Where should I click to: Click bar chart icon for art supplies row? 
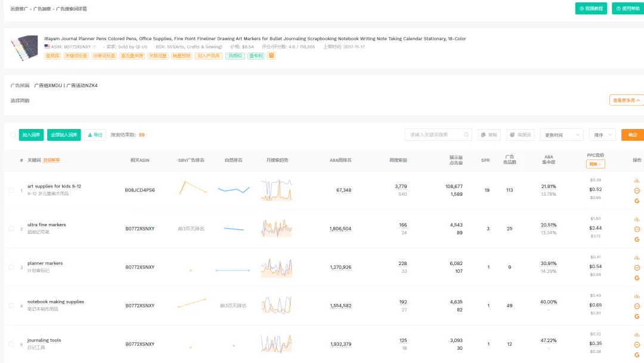pos(636,180)
